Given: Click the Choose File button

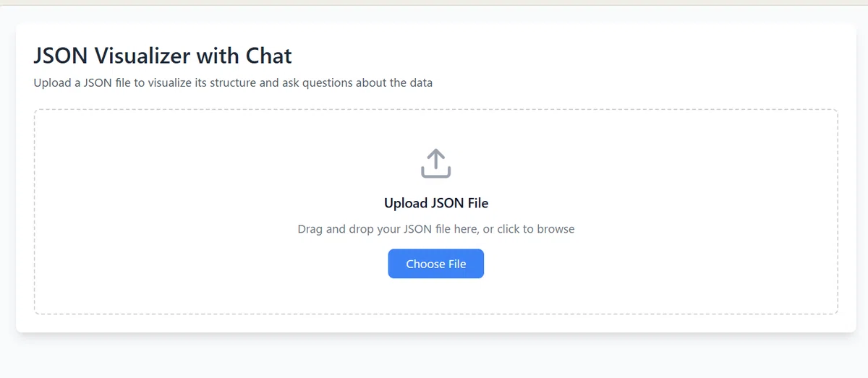Looking at the screenshot, I should click(435, 264).
